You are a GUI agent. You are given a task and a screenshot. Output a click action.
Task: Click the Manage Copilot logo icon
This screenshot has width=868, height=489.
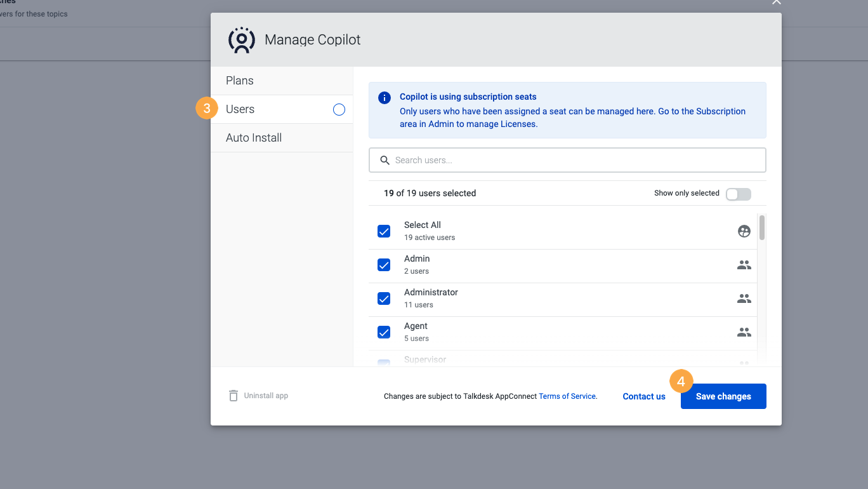242,39
